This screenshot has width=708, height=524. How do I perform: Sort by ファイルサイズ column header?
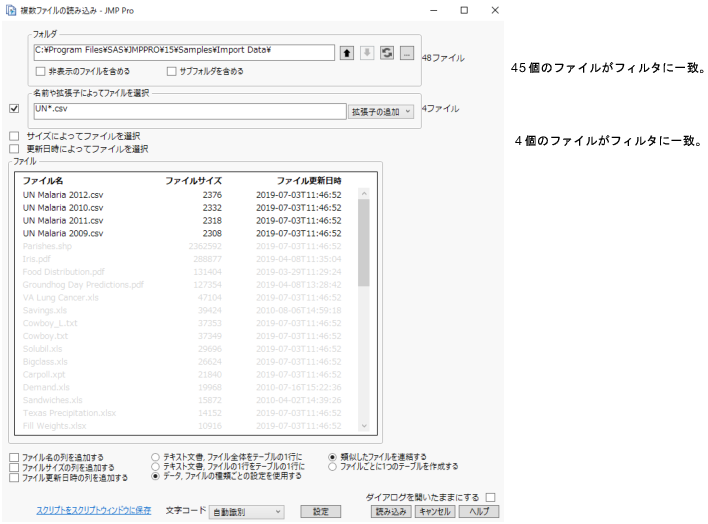[x=193, y=181]
